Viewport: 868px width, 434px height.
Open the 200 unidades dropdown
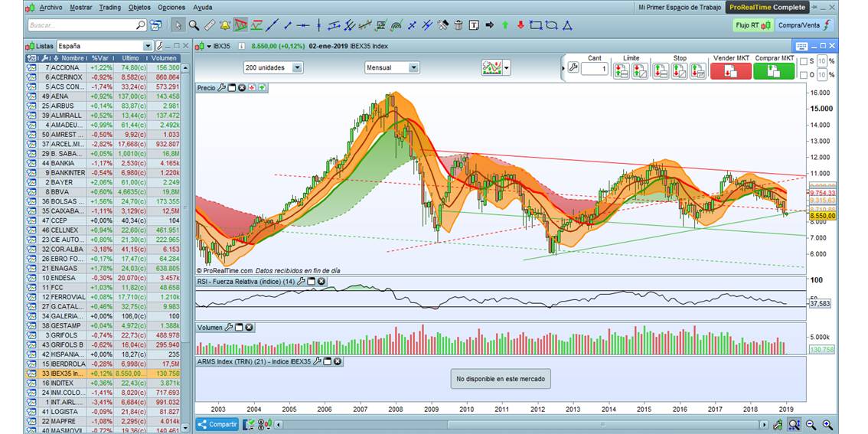297,67
